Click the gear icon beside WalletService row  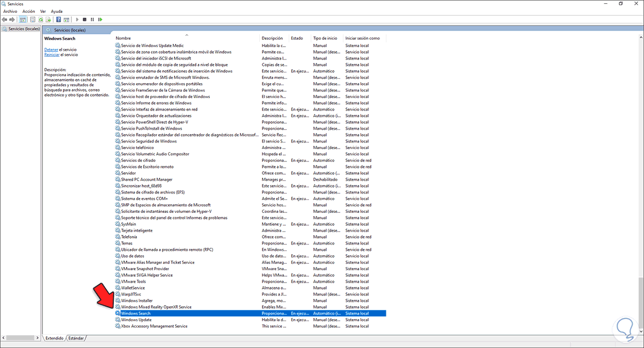pyautogui.click(x=118, y=288)
